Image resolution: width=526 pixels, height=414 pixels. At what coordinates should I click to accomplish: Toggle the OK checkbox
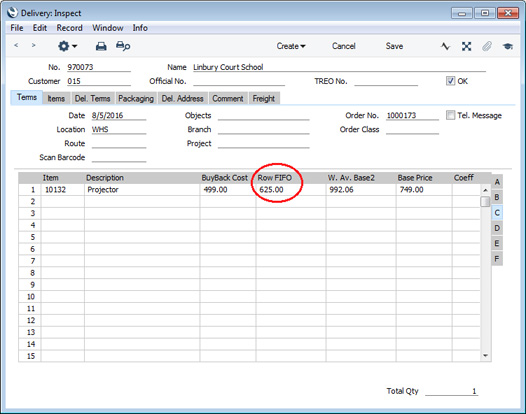click(450, 81)
